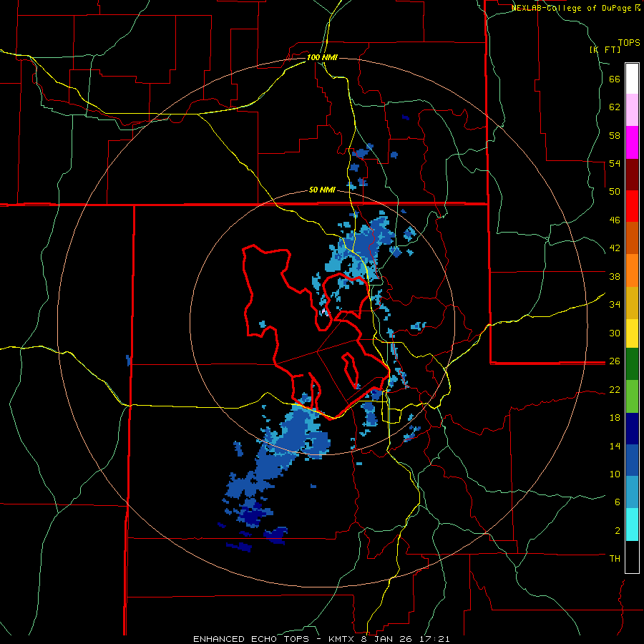
Task: Click the legend value "30"
Action: pyautogui.click(x=615, y=333)
